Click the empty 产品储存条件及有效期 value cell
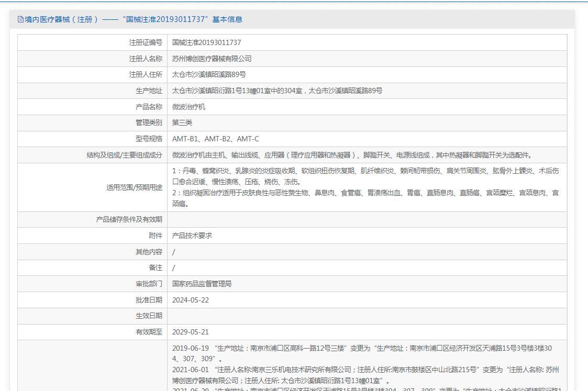Screen dimensions: 588x391 367,219
